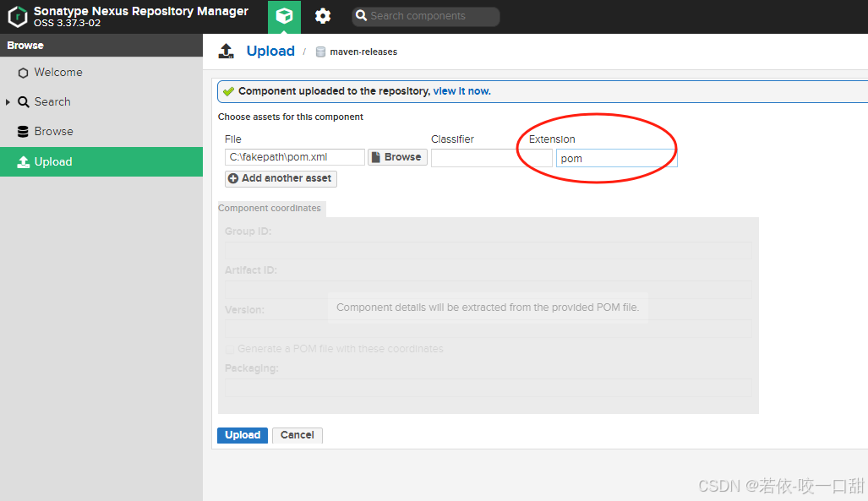Click the Artifact ID input field
Viewport: 868px width, 501px height.
tap(489, 290)
